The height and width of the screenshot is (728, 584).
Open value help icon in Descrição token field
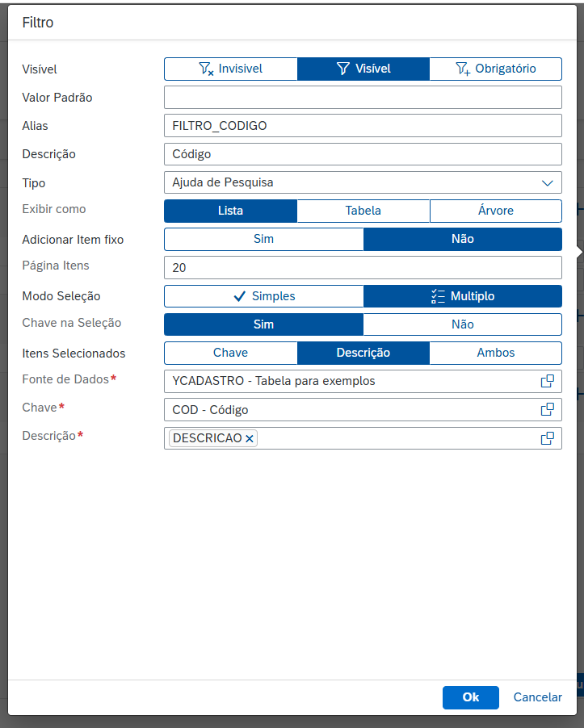pyautogui.click(x=548, y=438)
